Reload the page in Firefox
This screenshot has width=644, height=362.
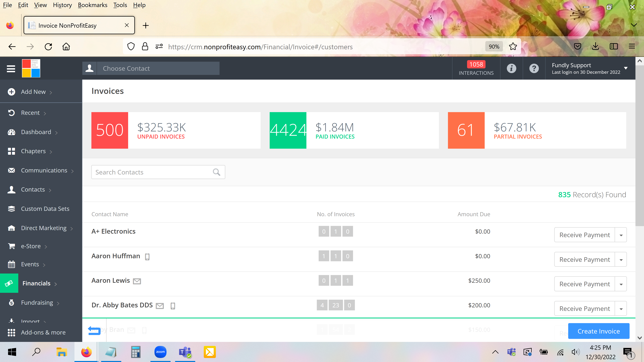click(48, 47)
